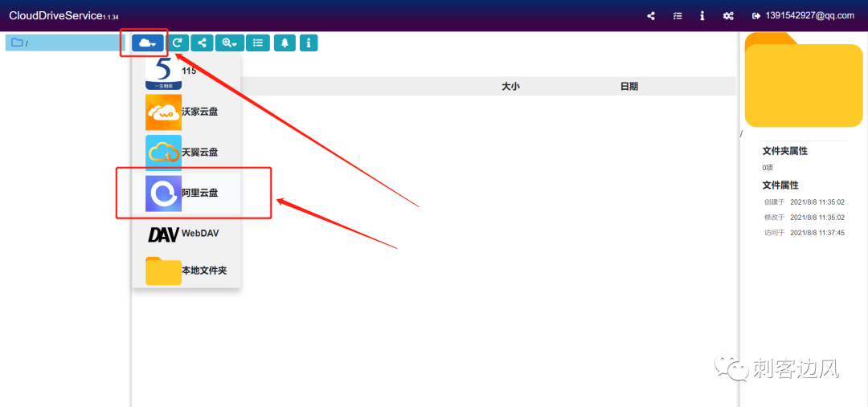Open settings gears icon in the header
Viewport: 868px width, 407px height.
[x=728, y=16]
